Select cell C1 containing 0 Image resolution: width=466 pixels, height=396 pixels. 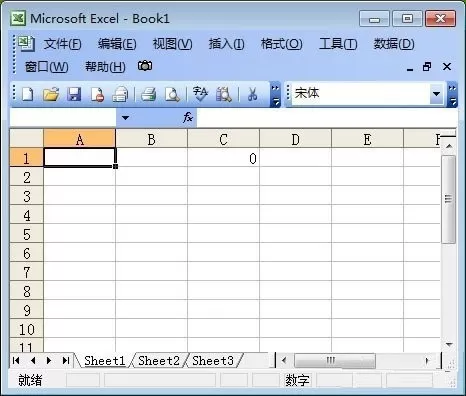[x=223, y=157]
